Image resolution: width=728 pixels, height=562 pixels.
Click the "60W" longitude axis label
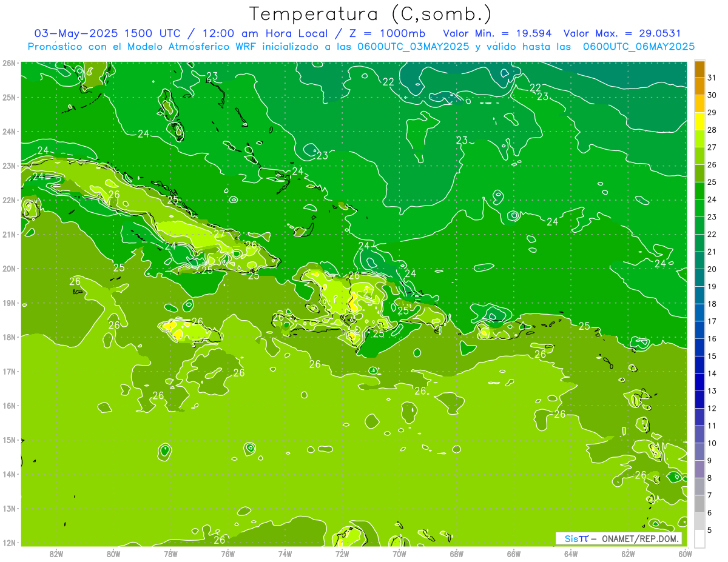[685, 554]
